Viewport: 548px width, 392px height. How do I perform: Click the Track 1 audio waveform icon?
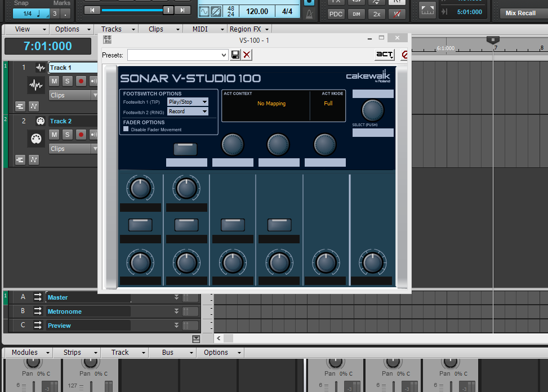pos(41,68)
